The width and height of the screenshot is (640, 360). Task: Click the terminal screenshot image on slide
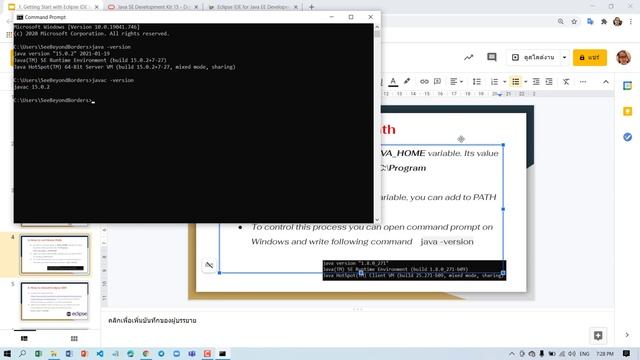pyautogui.click(x=414, y=270)
